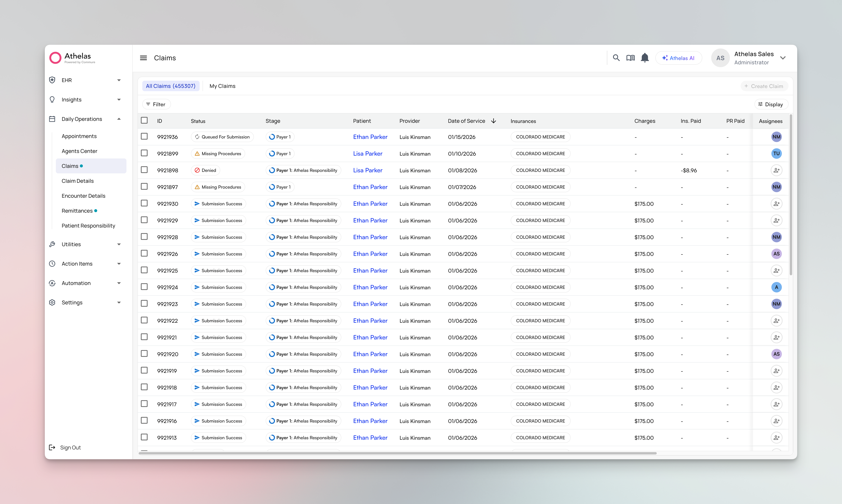This screenshot has width=842, height=504.
Task: Toggle the select-all checkbox in table header
Action: click(144, 120)
